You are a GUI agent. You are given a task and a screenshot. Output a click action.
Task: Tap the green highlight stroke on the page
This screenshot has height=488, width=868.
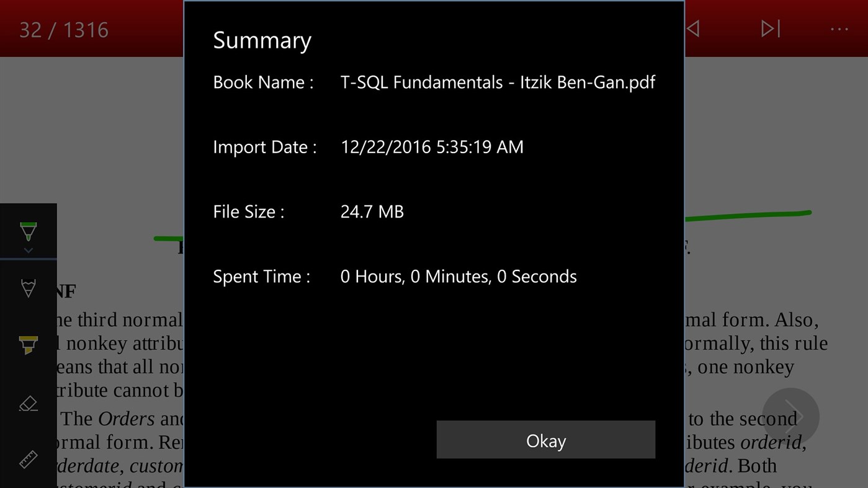(x=757, y=213)
